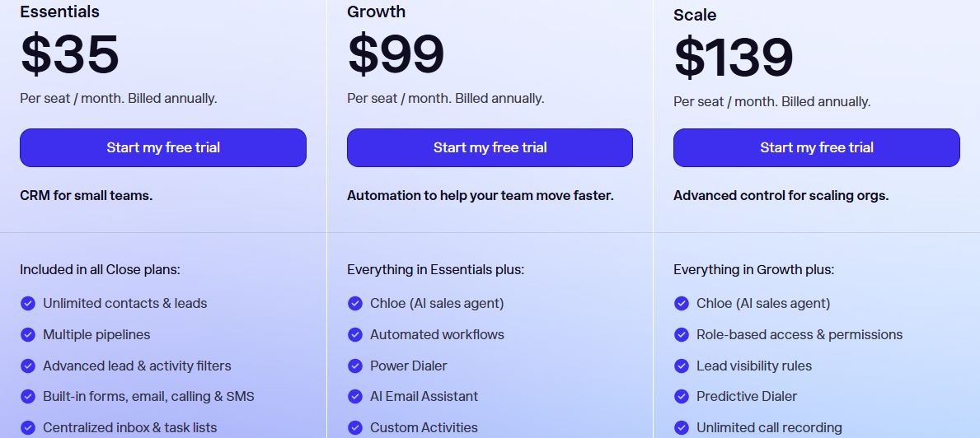This screenshot has width=980, height=438.
Task: Click checkmark icon beside Unlimited call recording
Action: [682, 427]
